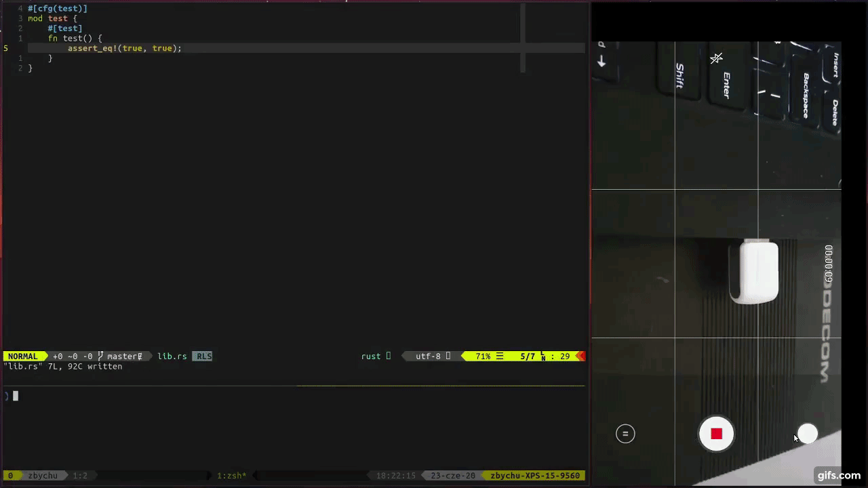Click the column number 29 in statusline
The height and width of the screenshot is (488, 868).
(x=565, y=356)
